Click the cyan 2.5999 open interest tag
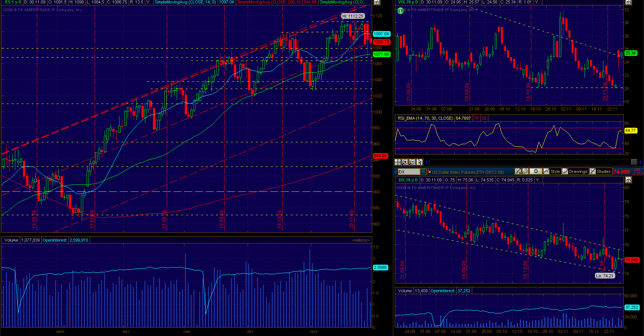Viewport: 644px width, 336px height. [380, 267]
